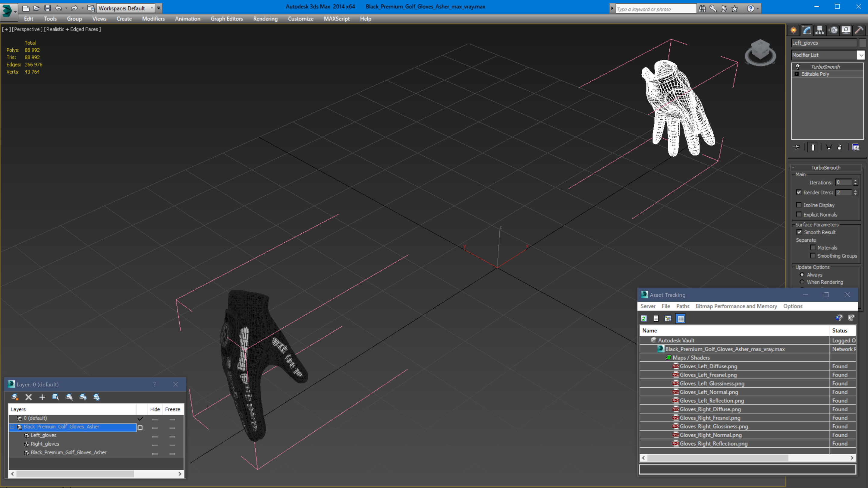Open the Modifier List dropdown
Image resolution: width=868 pixels, height=488 pixels.
861,55
